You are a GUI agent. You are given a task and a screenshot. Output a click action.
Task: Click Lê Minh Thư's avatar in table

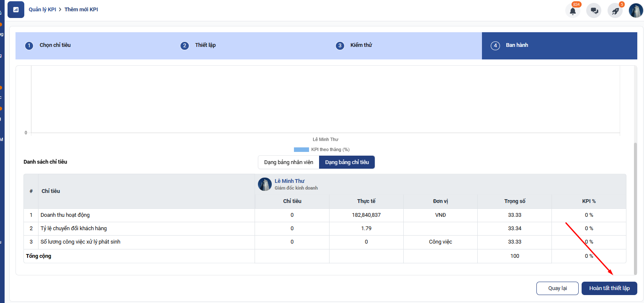click(x=265, y=184)
